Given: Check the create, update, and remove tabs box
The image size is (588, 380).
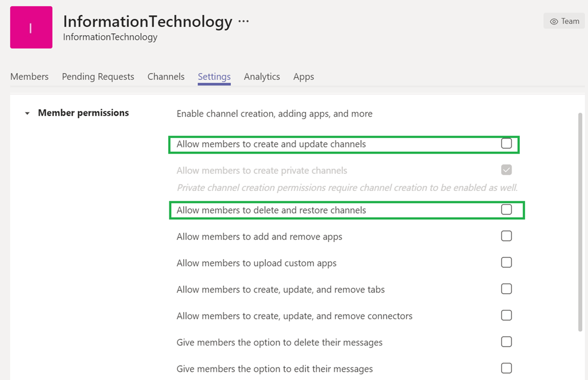Looking at the screenshot, I should tap(506, 289).
